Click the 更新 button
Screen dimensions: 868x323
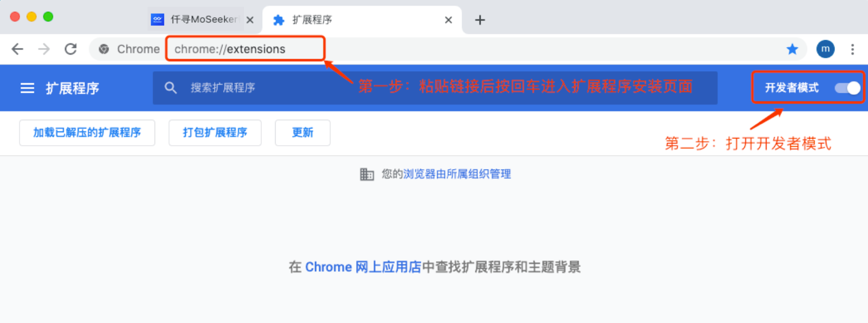(x=303, y=133)
